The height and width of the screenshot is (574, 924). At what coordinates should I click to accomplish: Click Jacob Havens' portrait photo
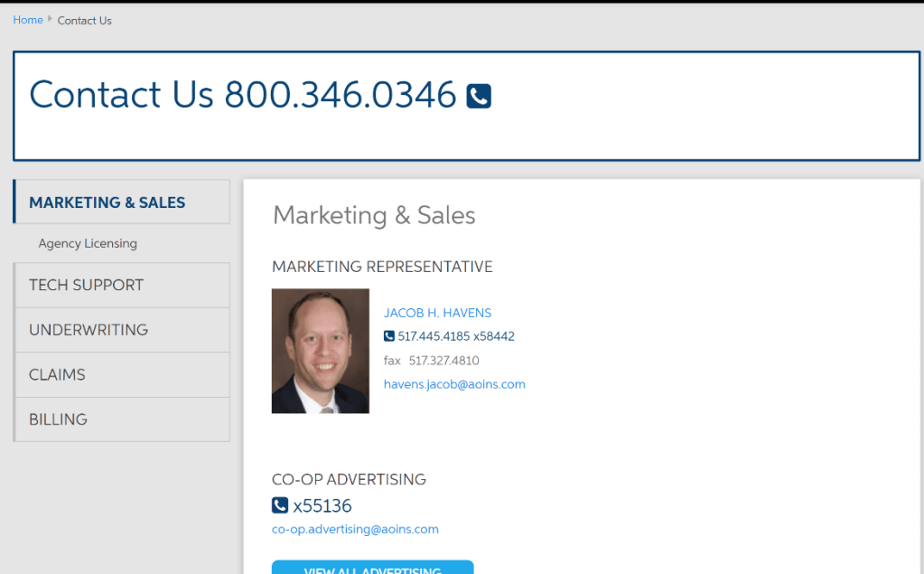point(320,351)
